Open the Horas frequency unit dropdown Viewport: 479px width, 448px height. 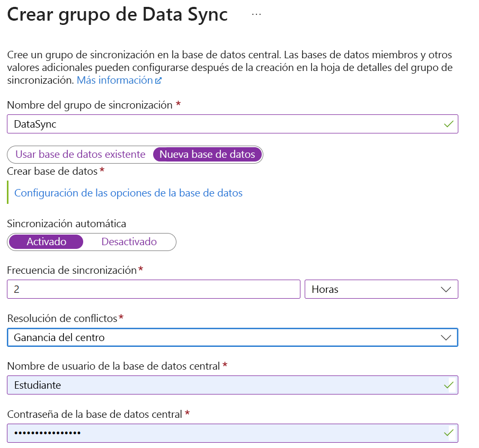382,289
